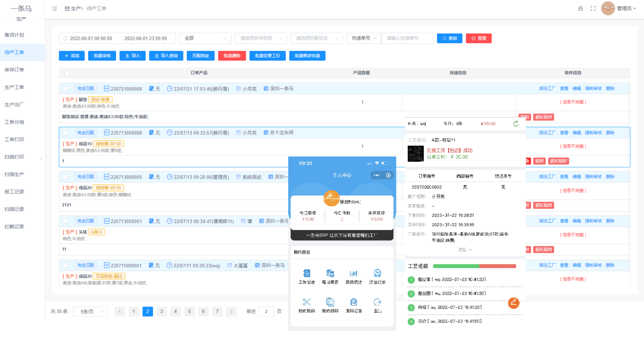
Task: Click the red 重置 button
Action: (479, 38)
